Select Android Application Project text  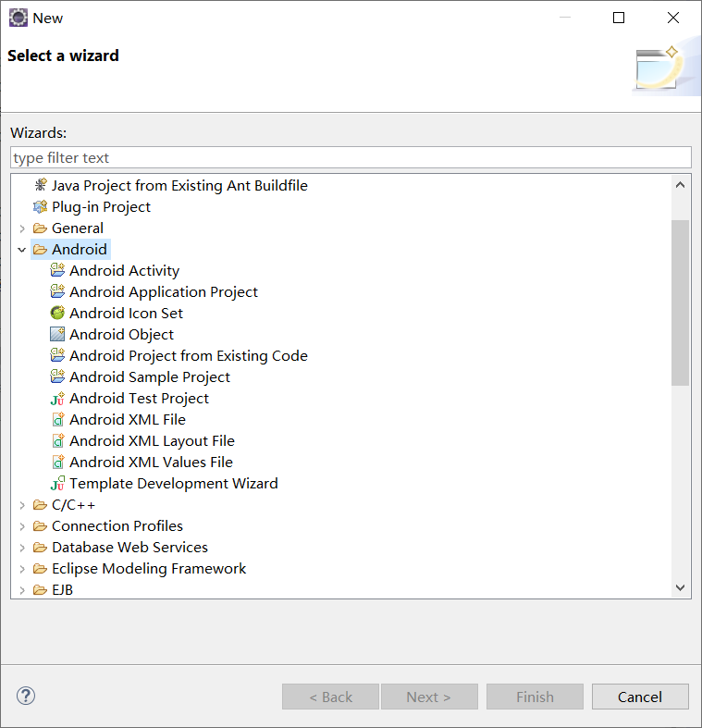pos(164,291)
